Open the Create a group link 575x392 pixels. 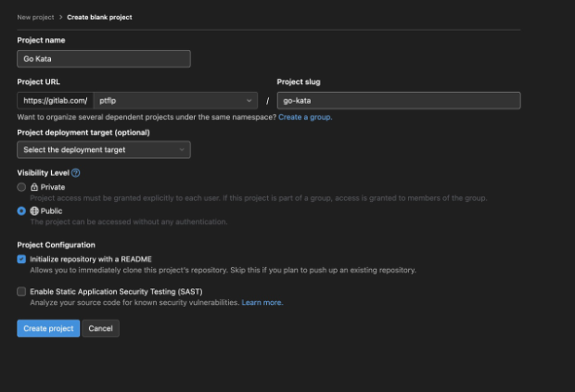pyautogui.click(x=305, y=117)
